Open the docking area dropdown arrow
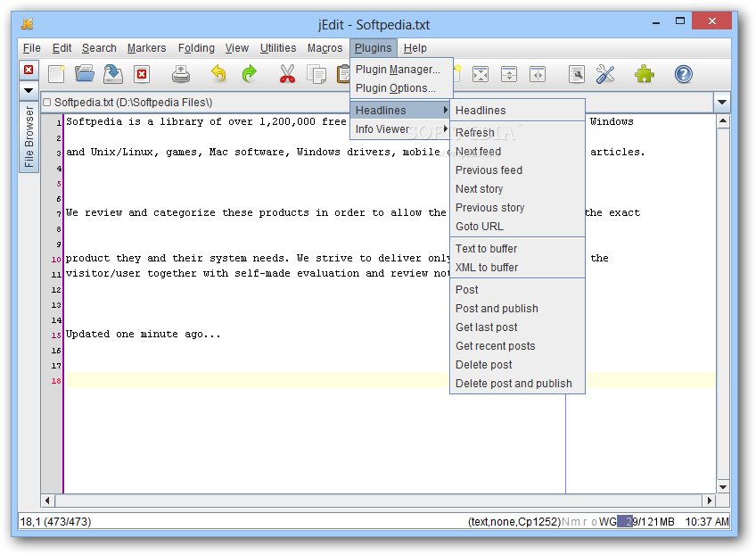Viewport: 756px width, 555px height. [x=29, y=90]
